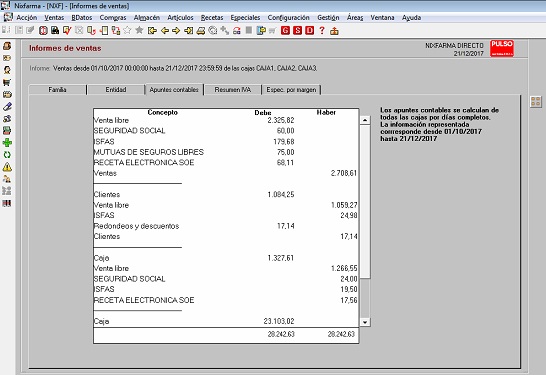Click the scroll up arrow of the accounting list
Screen dimensions: 546x375
coord(365,120)
